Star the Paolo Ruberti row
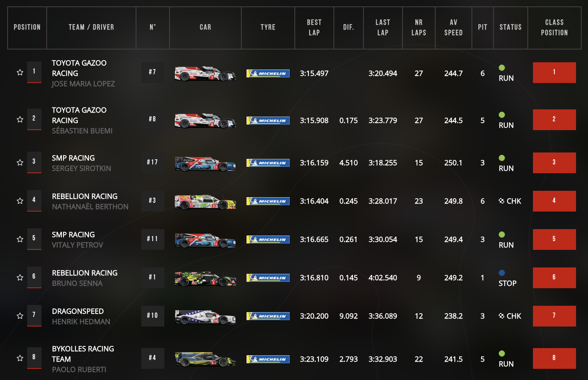The width and height of the screenshot is (588, 380). click(x=20, y=358)
